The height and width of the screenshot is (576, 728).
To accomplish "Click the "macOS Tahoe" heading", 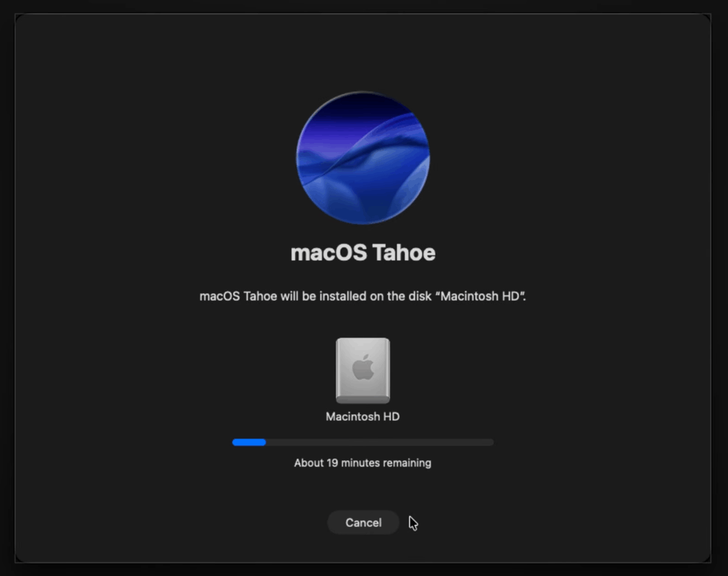I will (x=363, y=253).
